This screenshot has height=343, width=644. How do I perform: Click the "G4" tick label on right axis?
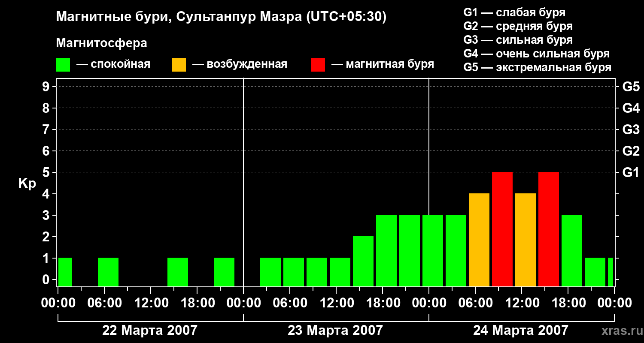[631, 108]
